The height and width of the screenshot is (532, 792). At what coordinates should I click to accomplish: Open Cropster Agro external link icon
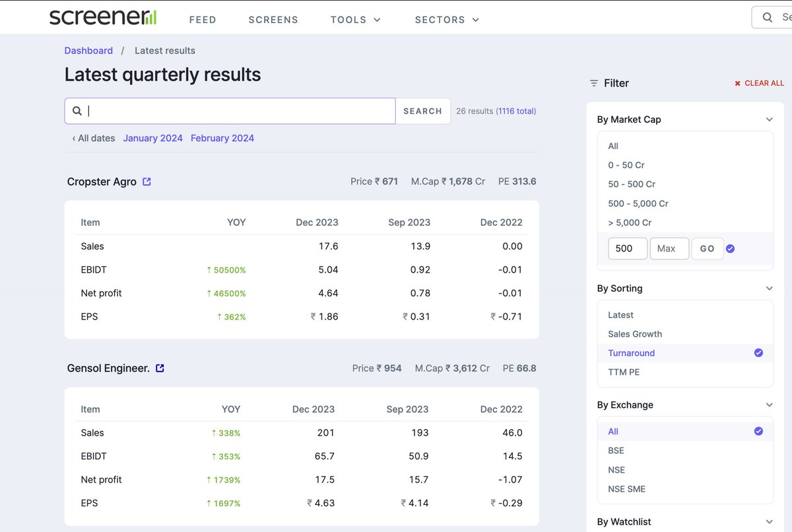(x=147, y=182)
